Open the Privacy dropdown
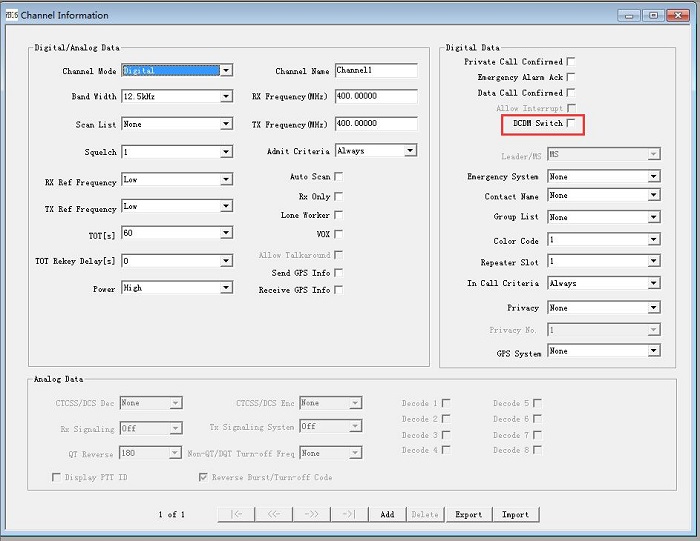The width and height of the screenshot is (700, 541). point(653,308)
